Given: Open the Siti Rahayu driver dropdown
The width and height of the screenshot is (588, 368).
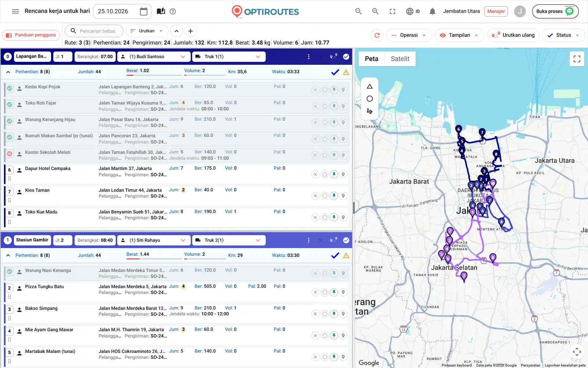Looking at the screenshot, I should [154, 240].
